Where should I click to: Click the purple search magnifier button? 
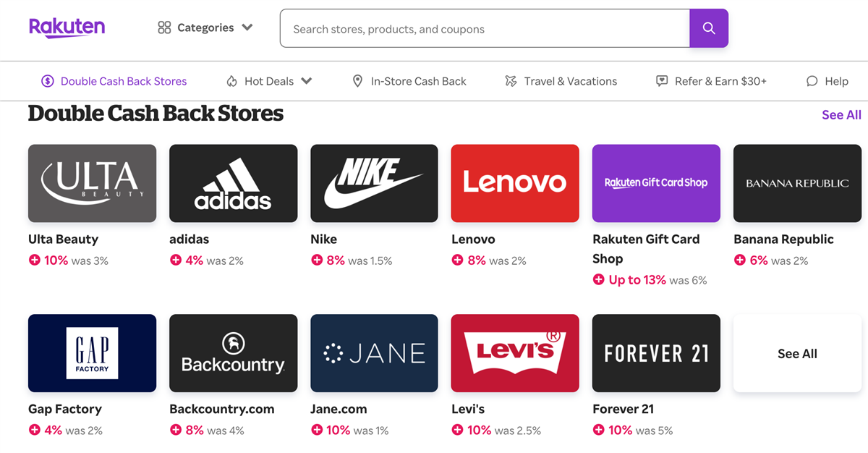coord(708,28)
